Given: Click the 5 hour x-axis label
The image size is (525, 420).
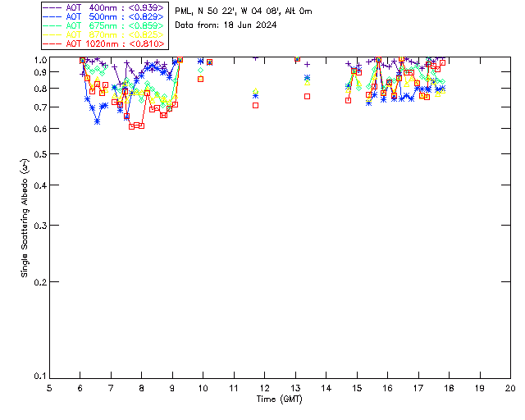Looking at the screenshot, I should [49, 388].
